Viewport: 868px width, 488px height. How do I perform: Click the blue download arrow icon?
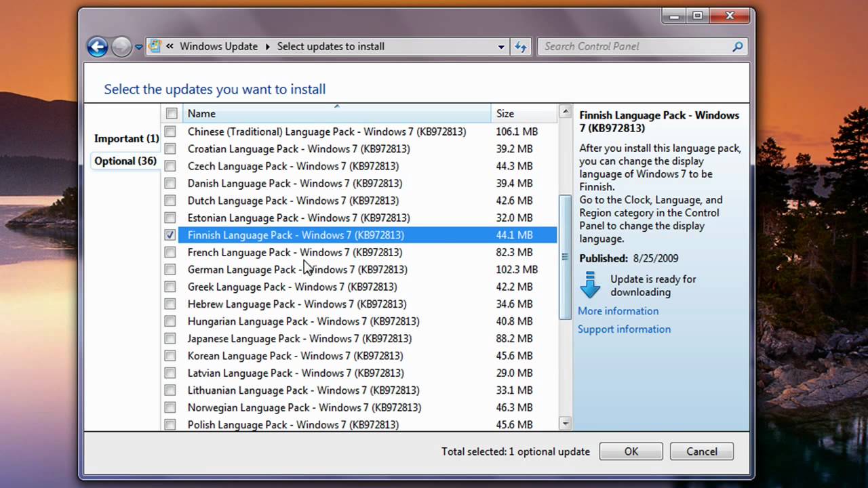tap(590, 285)
